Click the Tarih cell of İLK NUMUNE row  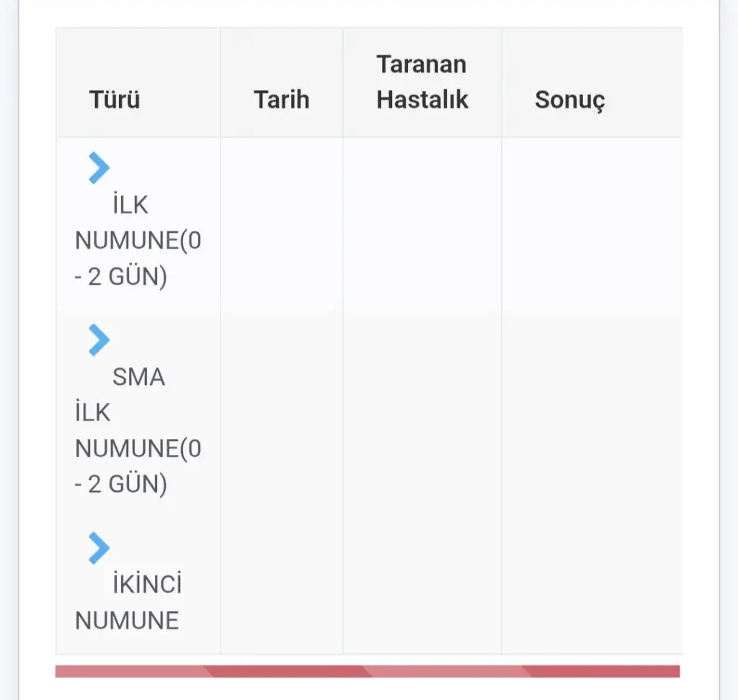click(x=282, y=223)
